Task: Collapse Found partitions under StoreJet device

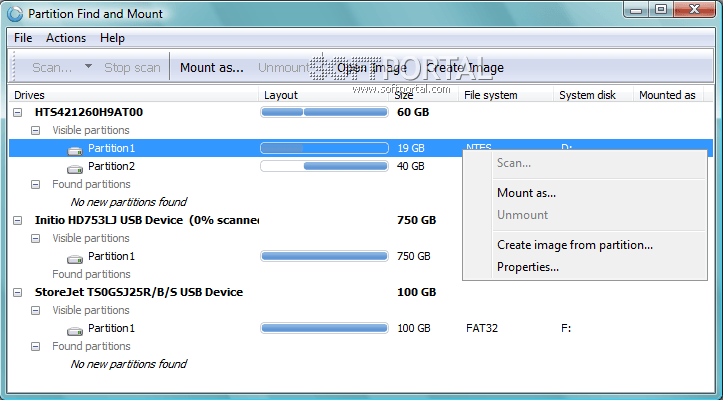Action: click(x=36, y=346)
